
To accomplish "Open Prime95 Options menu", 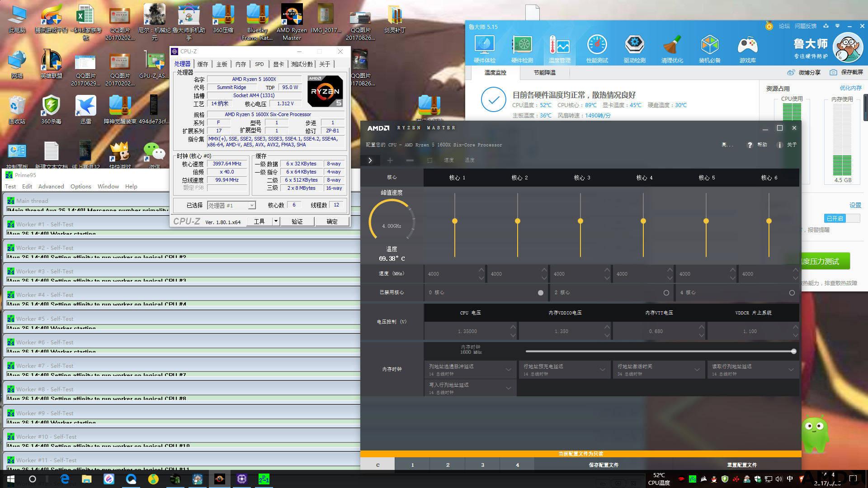I will (80, 187).
